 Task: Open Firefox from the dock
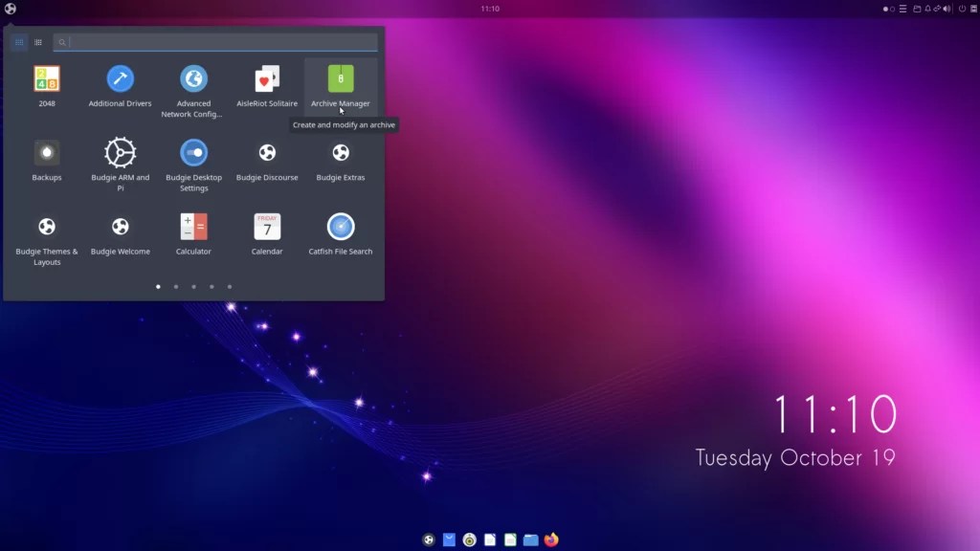550,539
